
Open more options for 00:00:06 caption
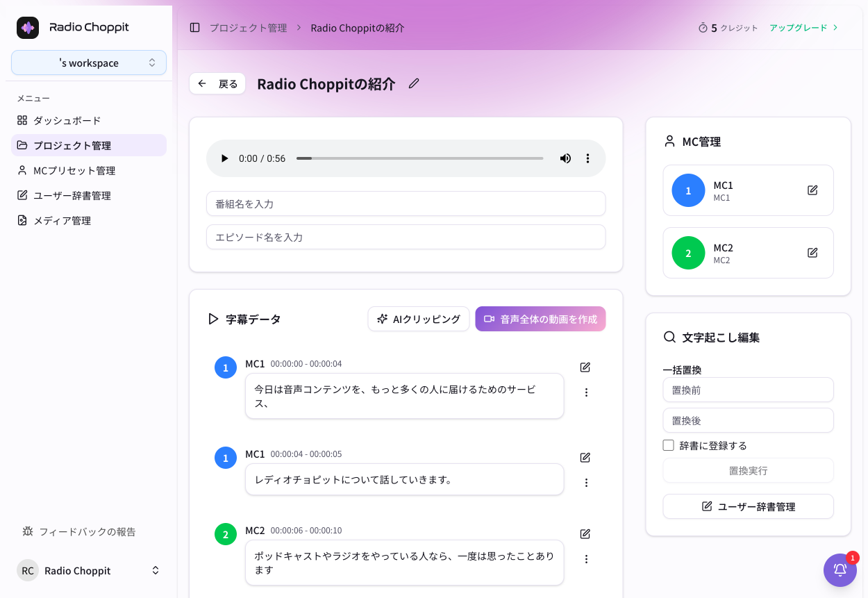(586, 559)
